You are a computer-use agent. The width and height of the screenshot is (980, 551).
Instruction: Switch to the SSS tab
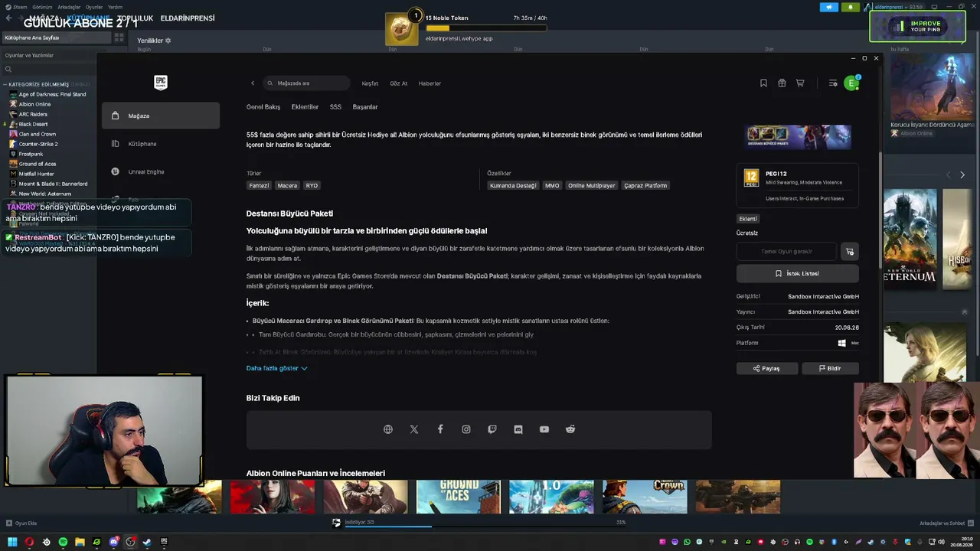coord(335,107)
